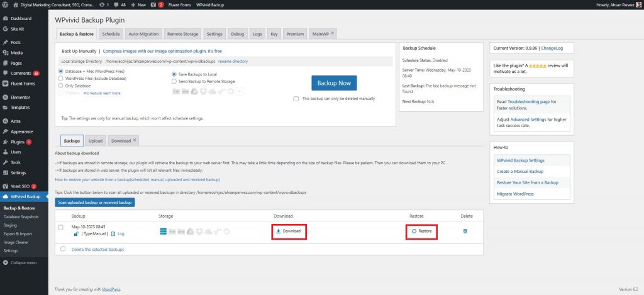The height and width of the screenshot is (295, 644).
Task: Click the add remote storage plus icon
Action: pos(240,91)
